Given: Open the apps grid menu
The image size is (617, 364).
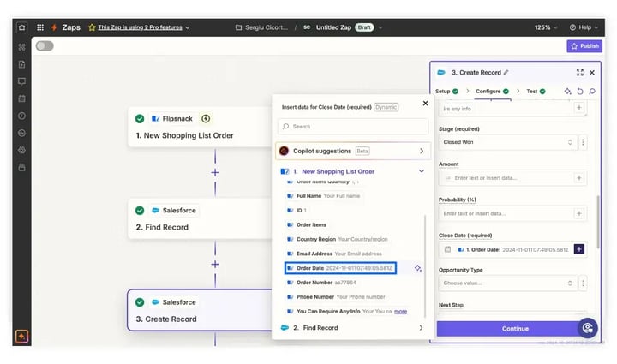Looking at the screenshot, I should pos(40,27).
